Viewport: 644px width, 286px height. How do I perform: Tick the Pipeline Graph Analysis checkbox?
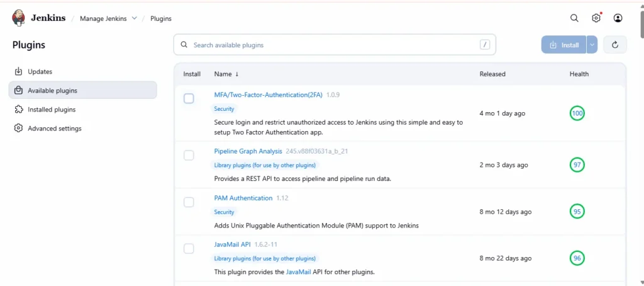pyautogui.click(x=189, y=155)
